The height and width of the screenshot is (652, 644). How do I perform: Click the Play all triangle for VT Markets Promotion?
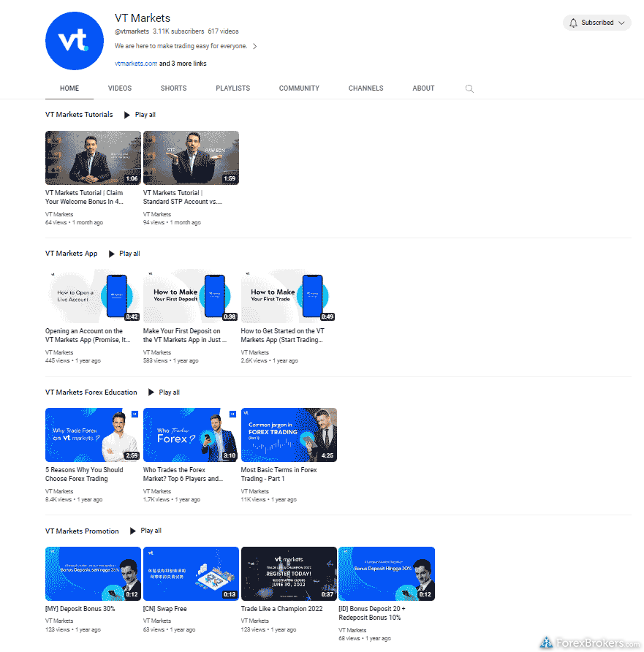coord(133,531)
